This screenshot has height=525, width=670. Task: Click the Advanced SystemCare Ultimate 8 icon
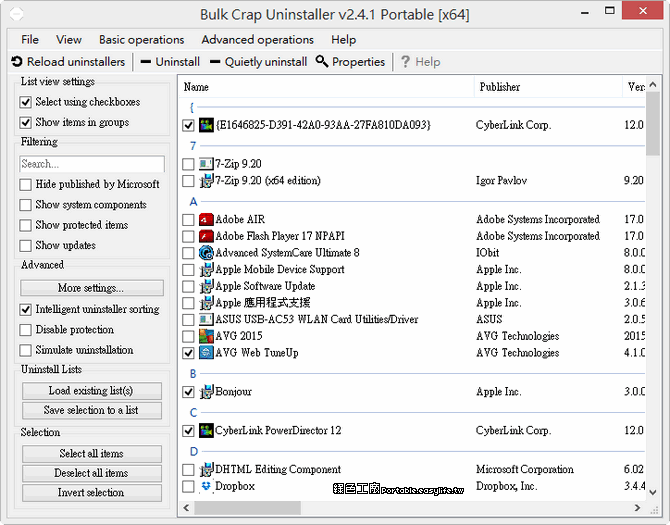[x=206, y=253]
